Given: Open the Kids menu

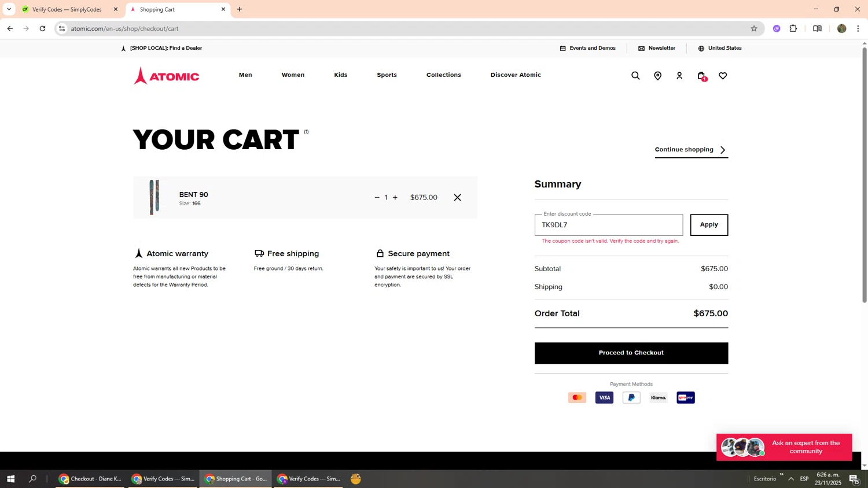Looking at the screenshot, I should coord(341,75).
